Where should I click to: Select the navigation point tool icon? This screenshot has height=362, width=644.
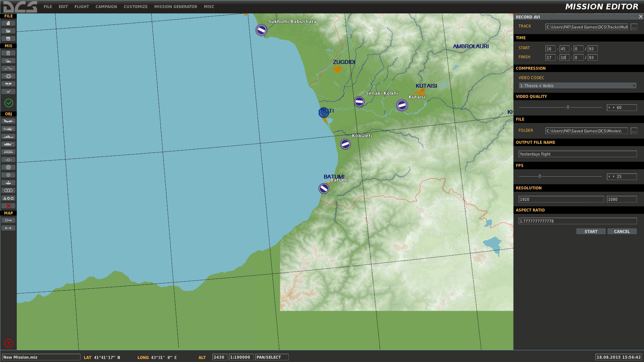8,160
